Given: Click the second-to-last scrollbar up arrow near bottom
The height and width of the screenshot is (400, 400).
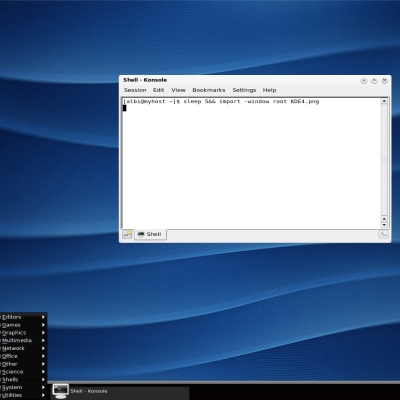Looking at the screenshot, I should (x=384, y=219).
